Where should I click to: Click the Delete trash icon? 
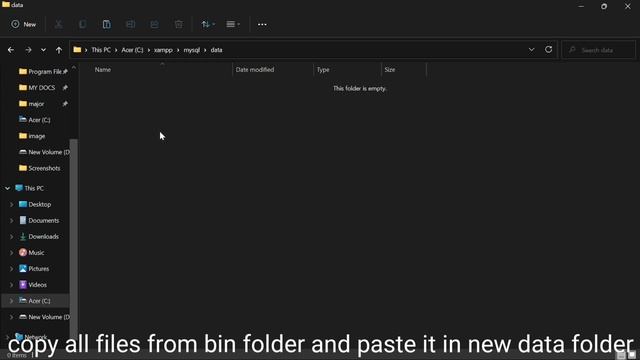tap(179, 24)
